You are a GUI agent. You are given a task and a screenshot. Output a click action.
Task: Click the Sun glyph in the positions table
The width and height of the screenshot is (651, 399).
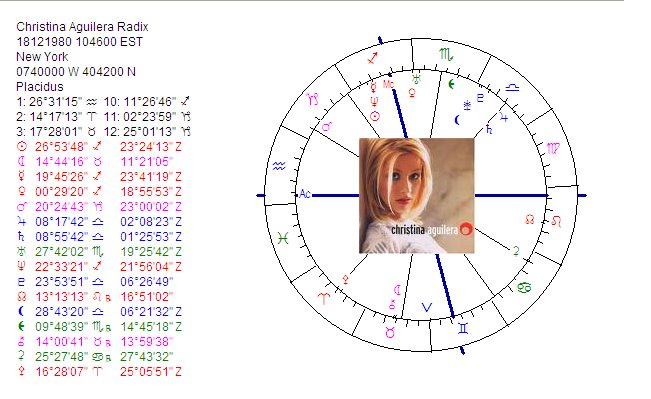21,146
